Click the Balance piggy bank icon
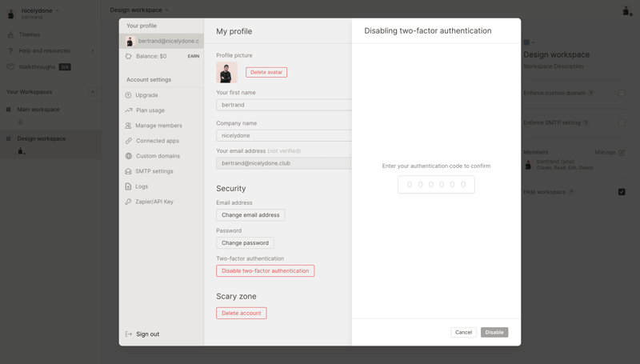Screen dimensions: 640x364 [129, 56]
